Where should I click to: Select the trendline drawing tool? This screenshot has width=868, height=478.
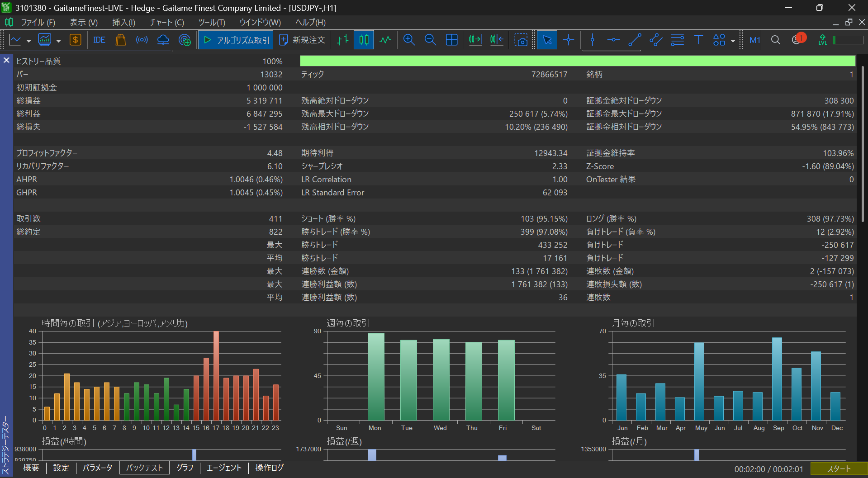click(635, 40)
